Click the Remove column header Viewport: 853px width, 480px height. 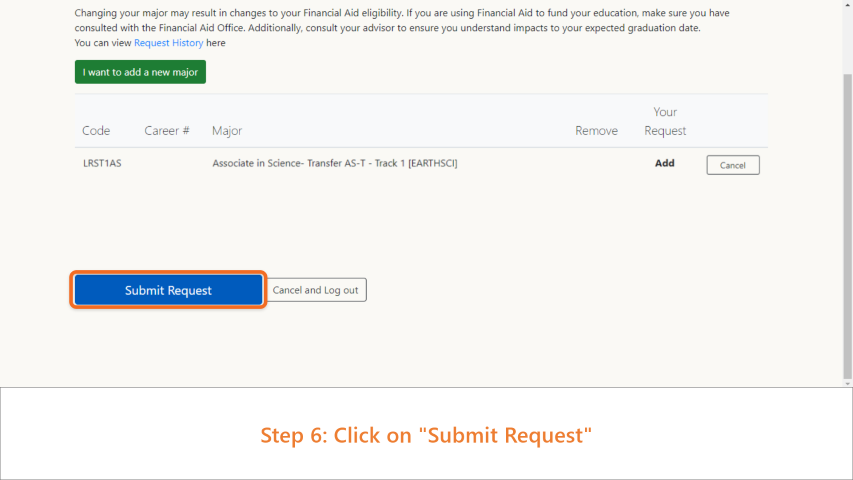(x=596, y=131)
